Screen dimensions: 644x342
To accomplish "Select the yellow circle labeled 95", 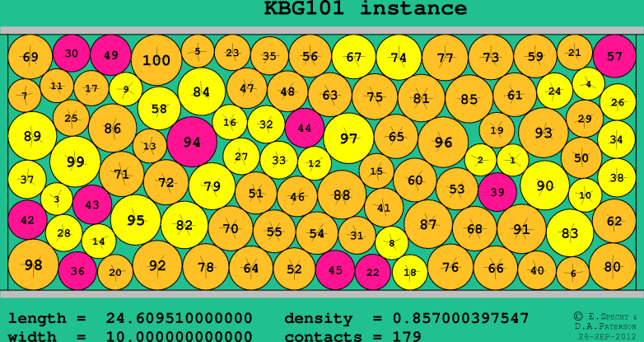I will (x=136, y=220).
